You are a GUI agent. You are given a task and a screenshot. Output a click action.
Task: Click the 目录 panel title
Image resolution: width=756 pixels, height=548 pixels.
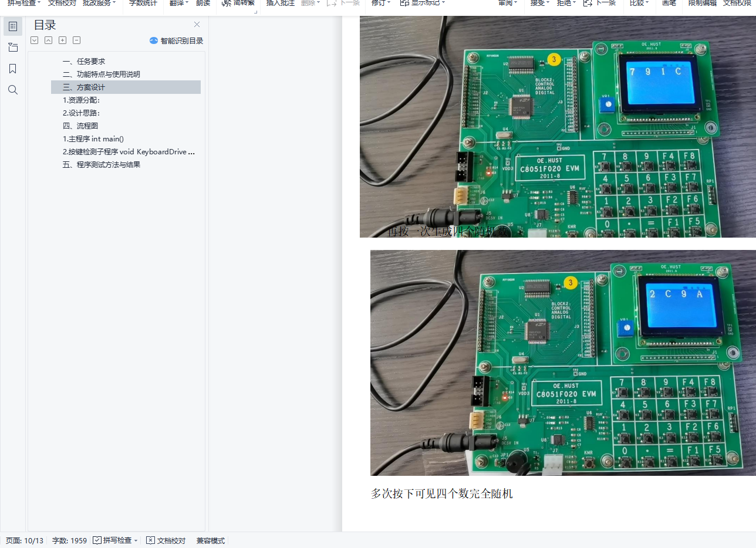click(x=45, y=25)
